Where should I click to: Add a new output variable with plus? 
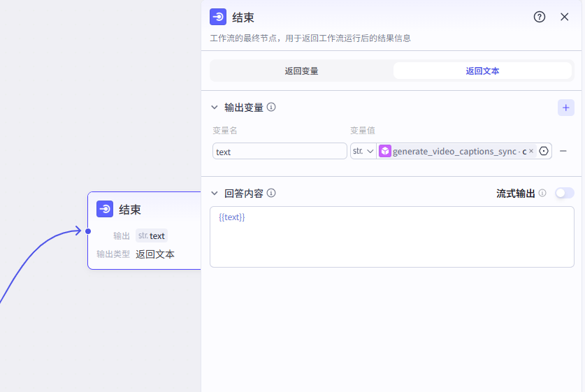566,108
